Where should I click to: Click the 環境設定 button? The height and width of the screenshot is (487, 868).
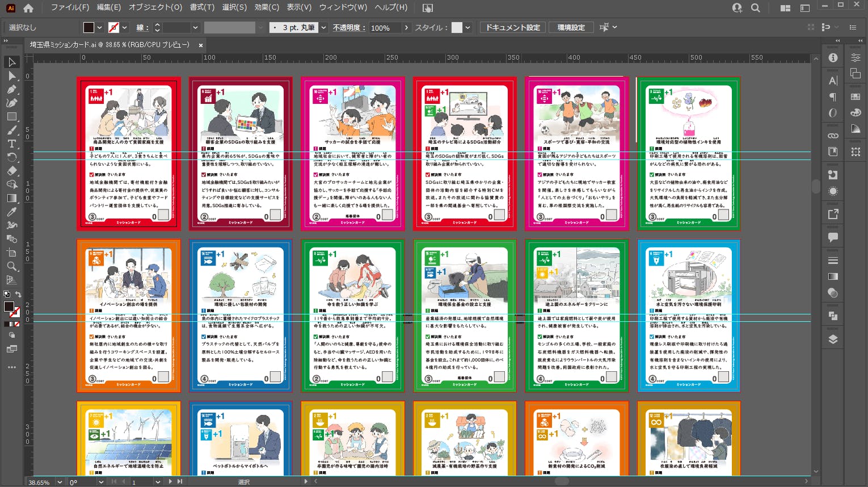coord(571,27)
